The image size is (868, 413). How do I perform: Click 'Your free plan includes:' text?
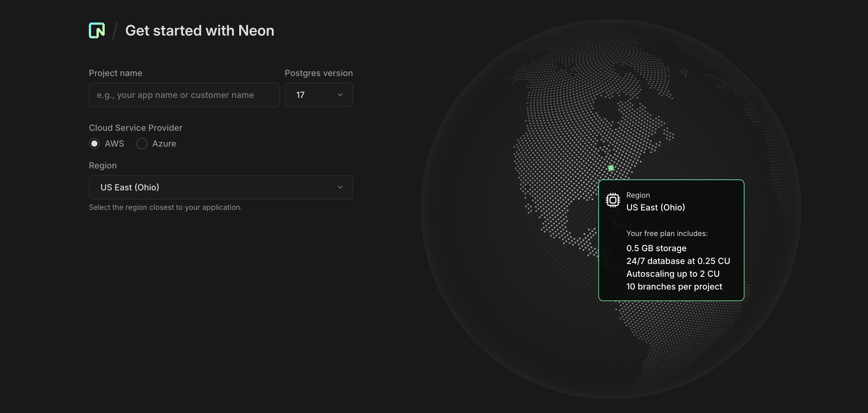[667, 233]
